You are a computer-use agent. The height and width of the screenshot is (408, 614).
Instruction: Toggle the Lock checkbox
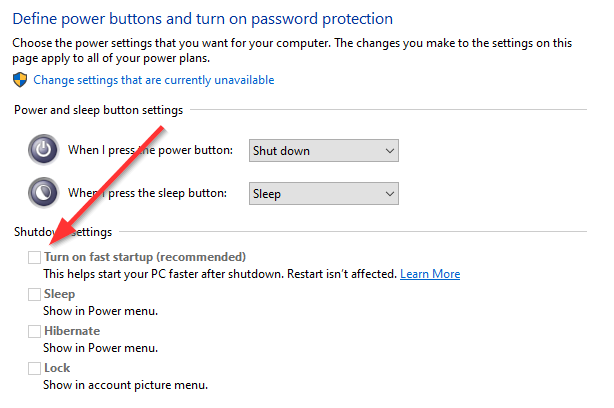[x=35, y=368]
